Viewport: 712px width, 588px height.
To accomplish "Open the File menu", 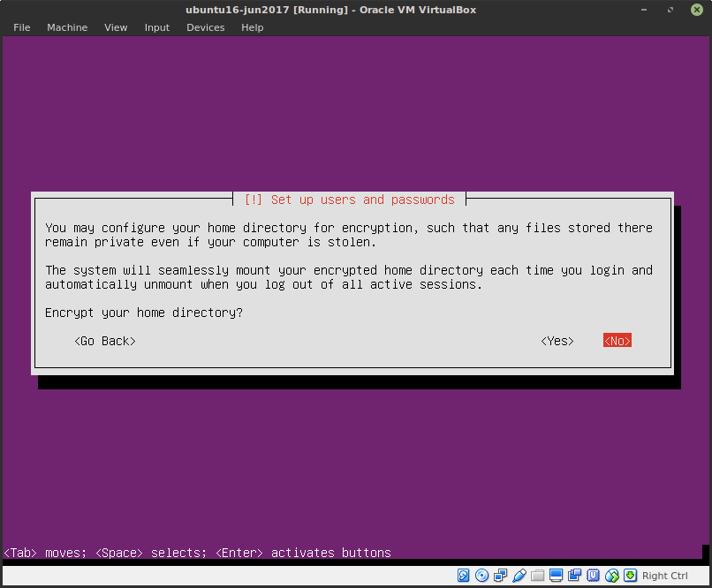I will tap(21, 27).
